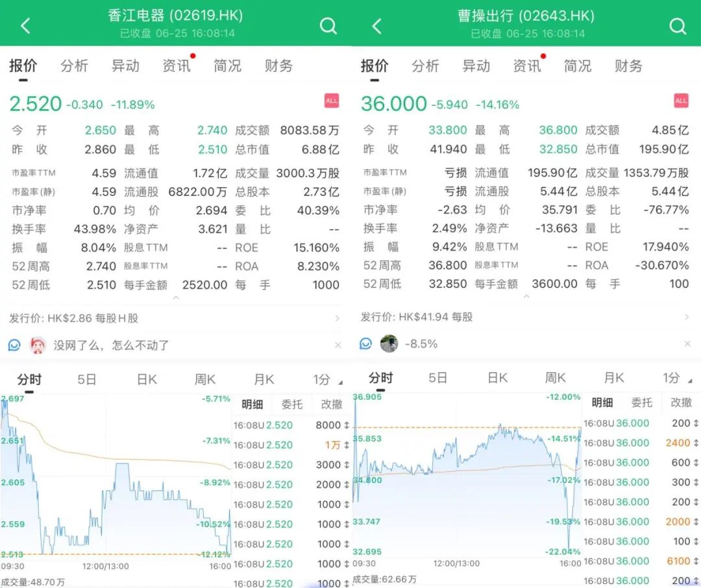The width and height of the screenshot is (701, 588).
Task: Switch to the 委托 tab in 香江电器 order panel
Action: coord(291,404)
